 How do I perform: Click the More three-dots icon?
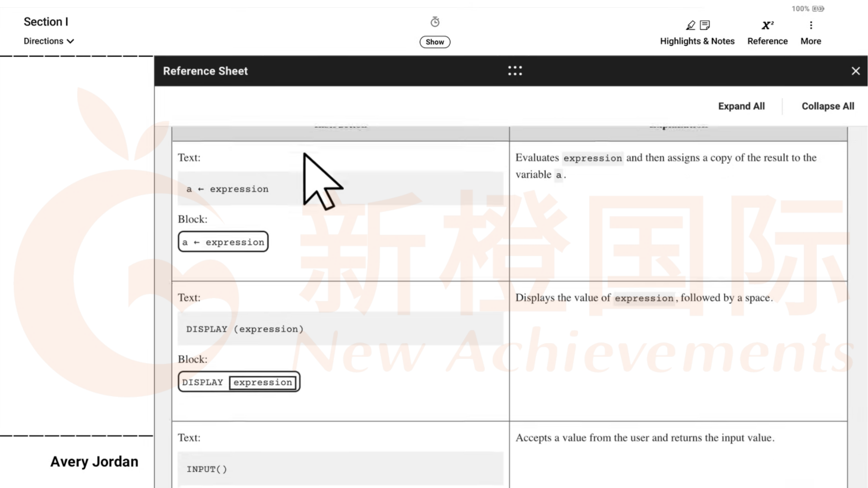click(x=811, y=25)
